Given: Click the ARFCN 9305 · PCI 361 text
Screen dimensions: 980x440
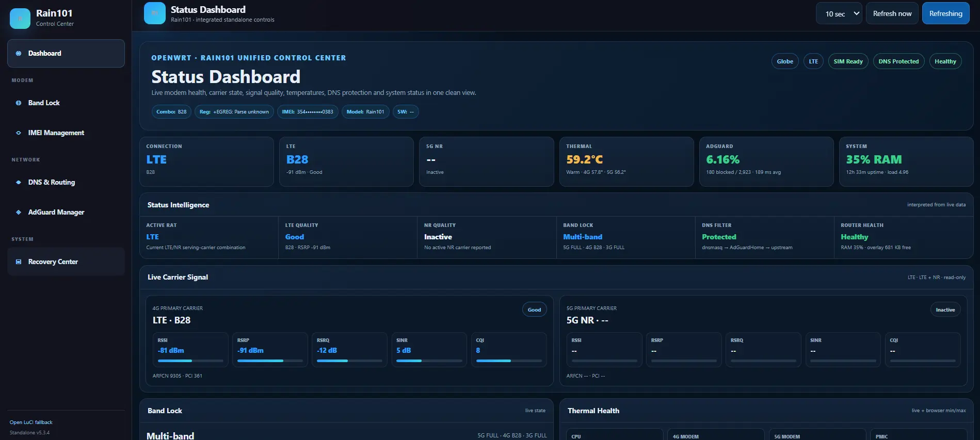Looking at the screenshot, I should point(178,376).
